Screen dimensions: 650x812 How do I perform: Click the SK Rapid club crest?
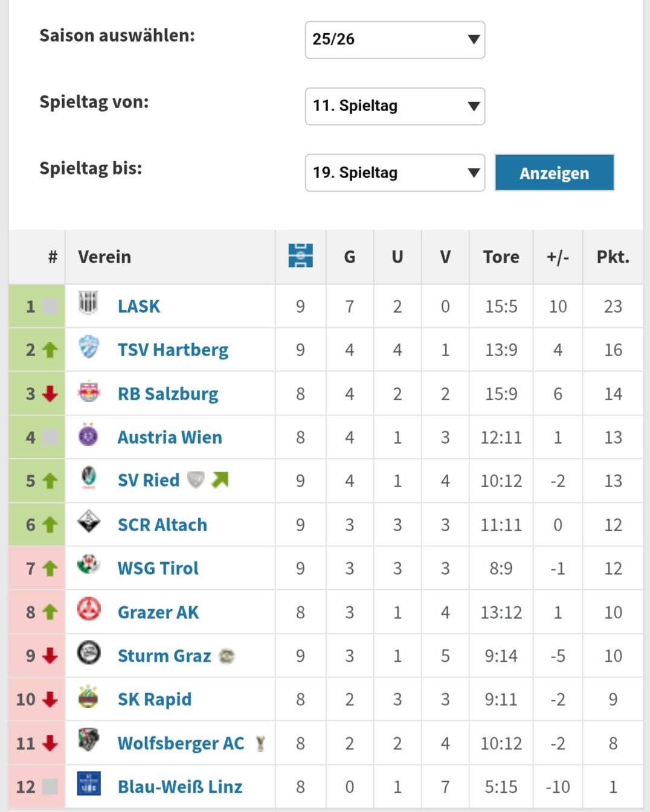89,697
